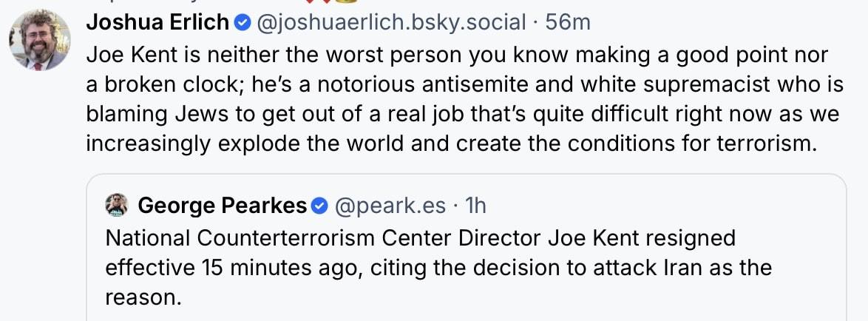Click the post line starting "a broken clock"
The image size is (868, 321).
[x=464, y=85]
